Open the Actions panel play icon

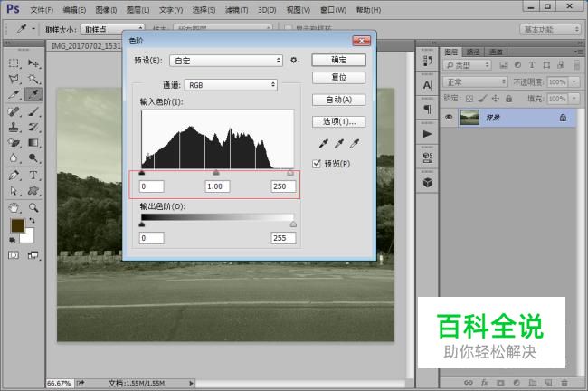click(x=428, y=134)
